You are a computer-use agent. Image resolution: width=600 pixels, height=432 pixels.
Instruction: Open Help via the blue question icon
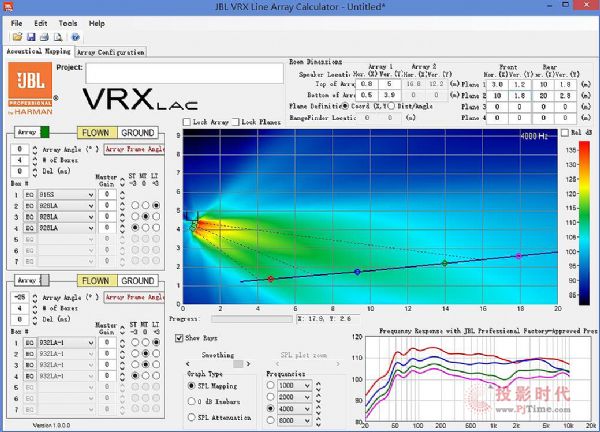73,37
